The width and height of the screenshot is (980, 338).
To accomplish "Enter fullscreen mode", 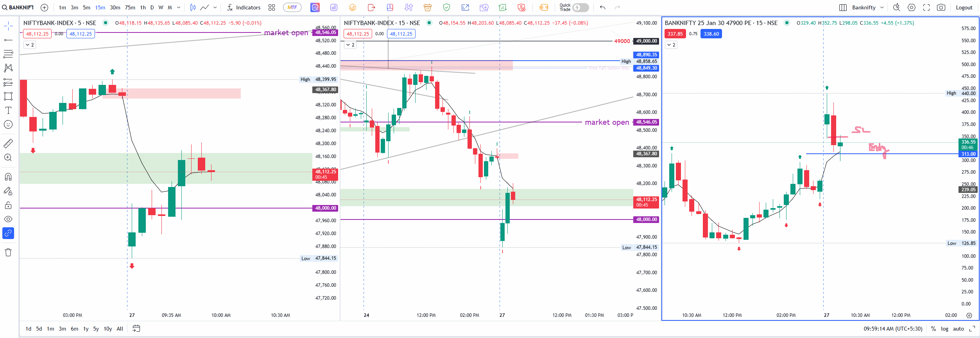I will tap(926, 7).
